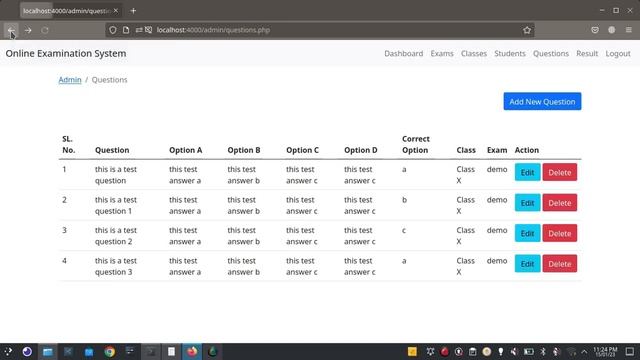Delete question row 1

click(560, 172)
